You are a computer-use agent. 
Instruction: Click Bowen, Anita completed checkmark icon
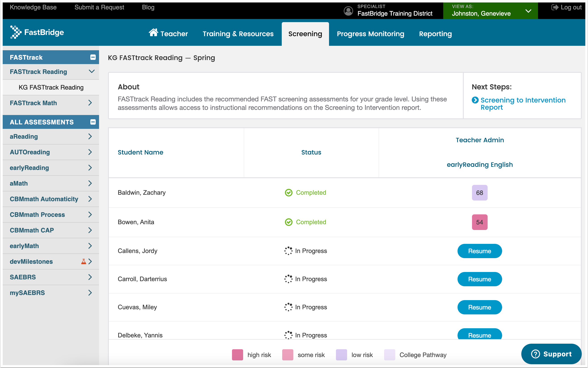[x=288, y=222]
